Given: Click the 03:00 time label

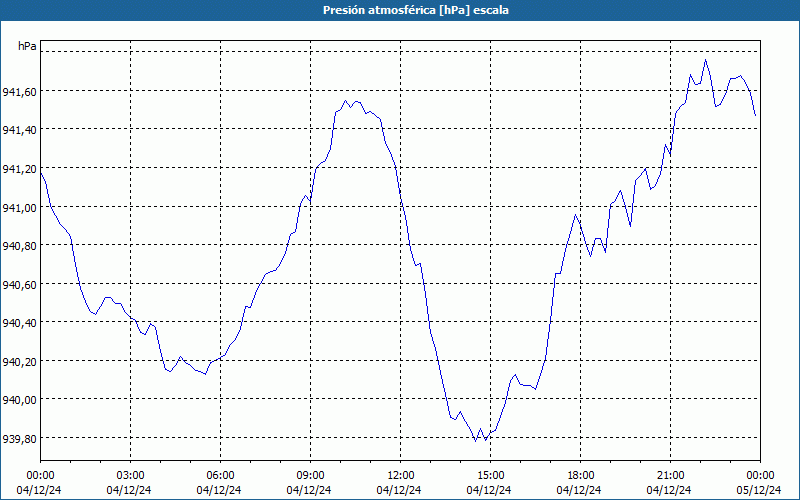Looking at the screenshot, I should pyautogui.click(x=130, y=476).
